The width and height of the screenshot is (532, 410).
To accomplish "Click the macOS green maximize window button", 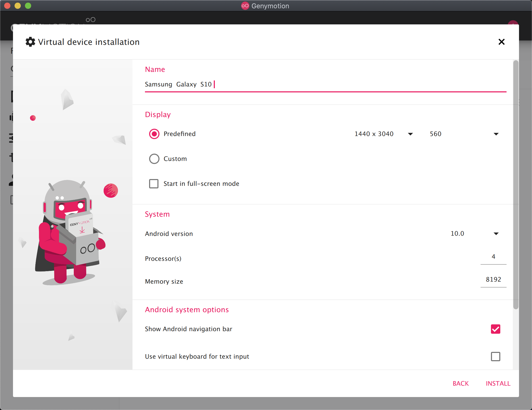I will tap(28, 6).
